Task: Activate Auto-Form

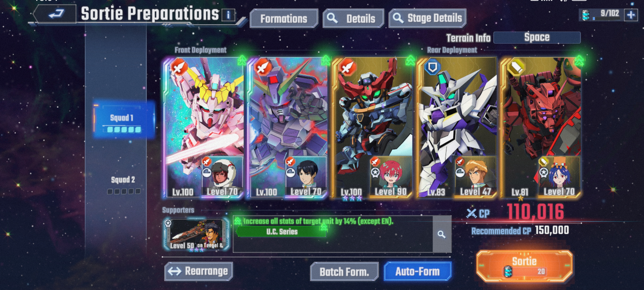Action: (418, 271)
